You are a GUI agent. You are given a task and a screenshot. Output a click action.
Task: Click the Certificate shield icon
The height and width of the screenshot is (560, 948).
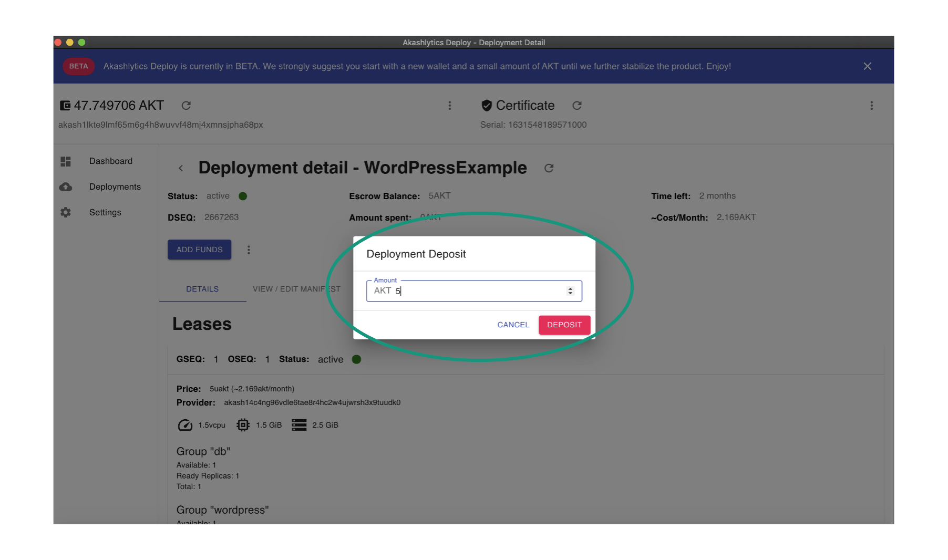coord(487,106)
